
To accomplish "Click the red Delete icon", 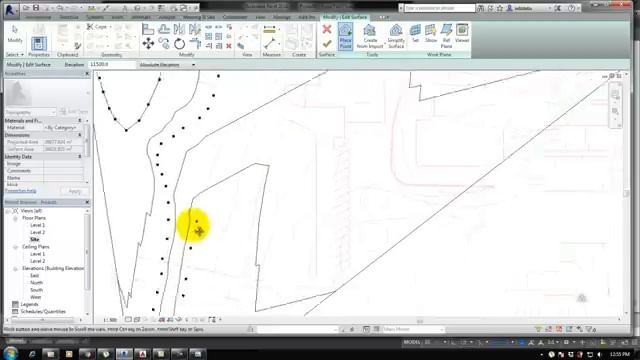I will (x=229, y=46).
